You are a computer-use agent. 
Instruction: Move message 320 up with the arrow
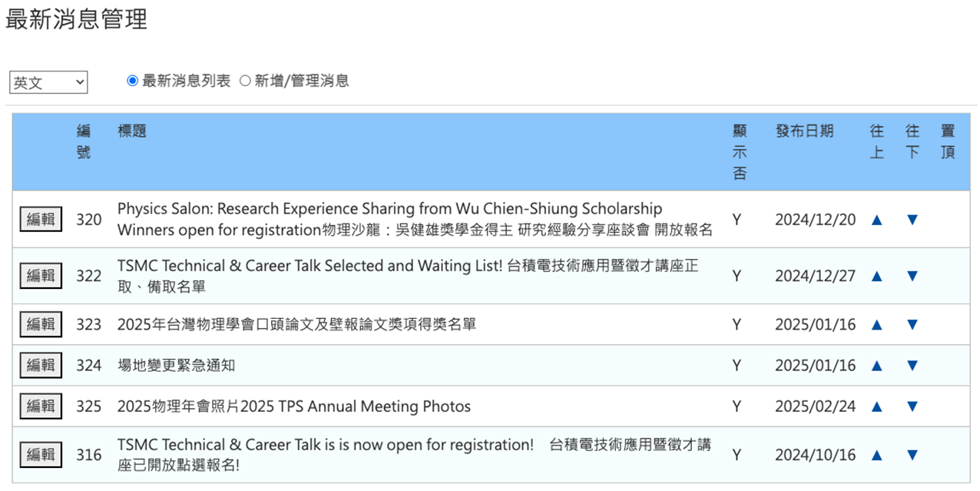click(876, 220)
